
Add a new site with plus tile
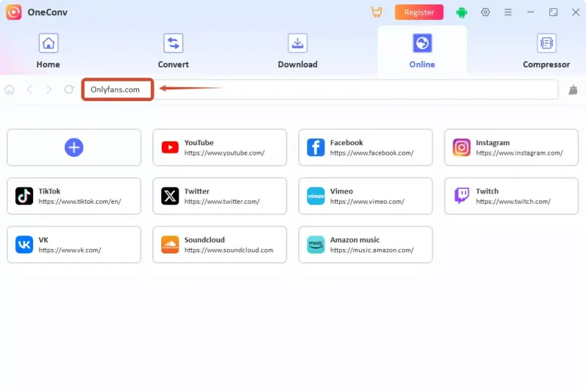point(74,147)
